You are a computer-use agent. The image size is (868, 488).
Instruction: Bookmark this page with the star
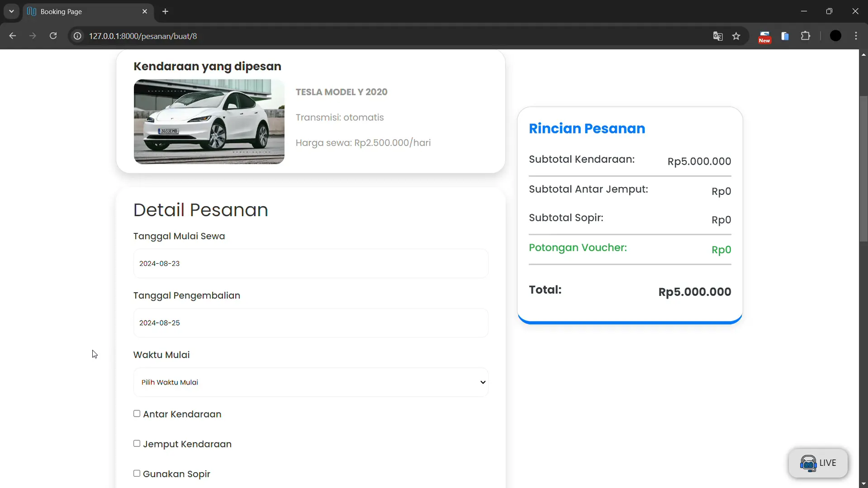736,36
